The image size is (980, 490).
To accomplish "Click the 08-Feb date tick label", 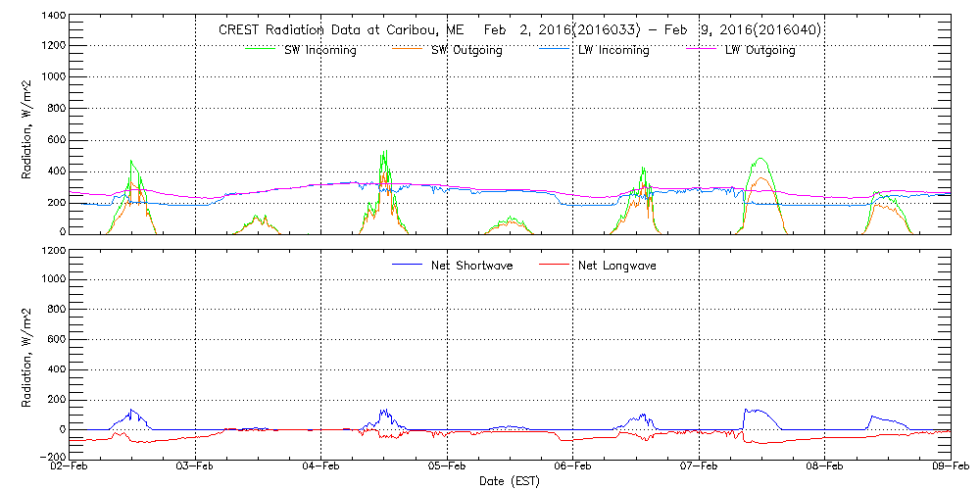I will pos(824,467).
